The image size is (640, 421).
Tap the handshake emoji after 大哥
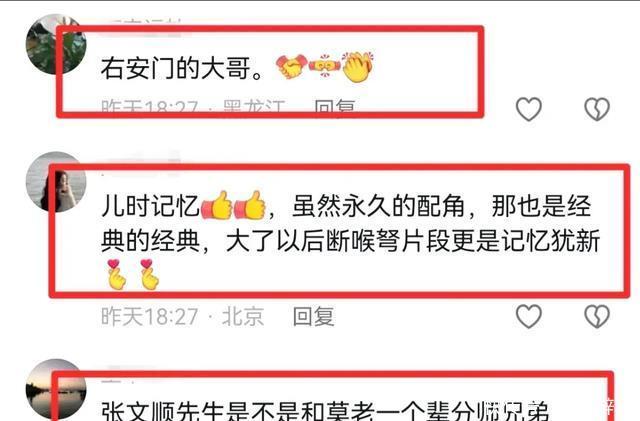(291, 67)
